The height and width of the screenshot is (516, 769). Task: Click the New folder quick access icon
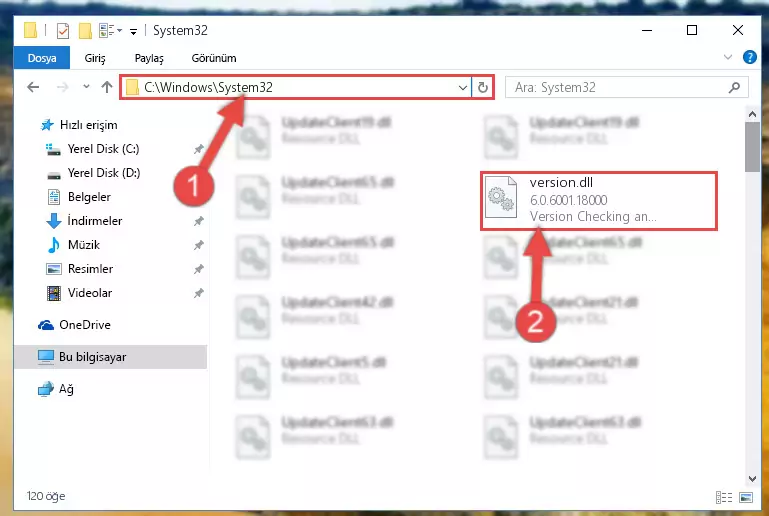85,31
